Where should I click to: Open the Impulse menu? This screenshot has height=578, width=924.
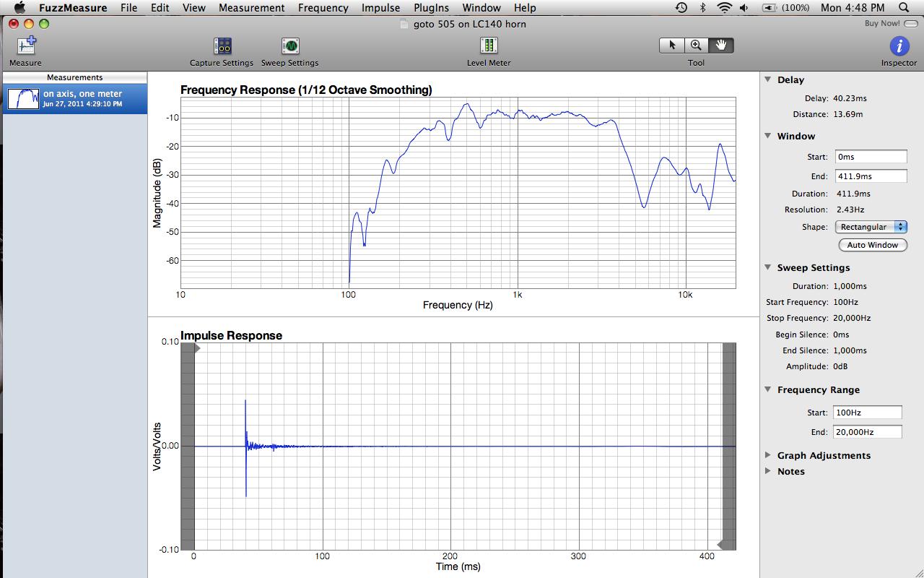380,7
